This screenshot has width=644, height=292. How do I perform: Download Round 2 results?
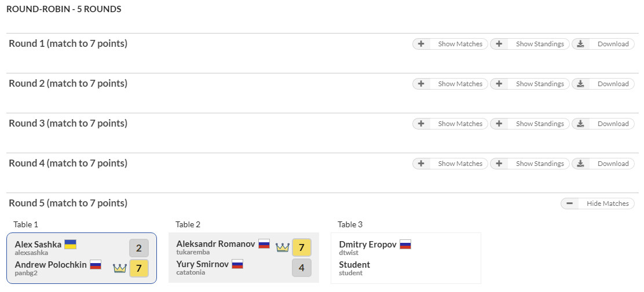click(x=603, y=84)
